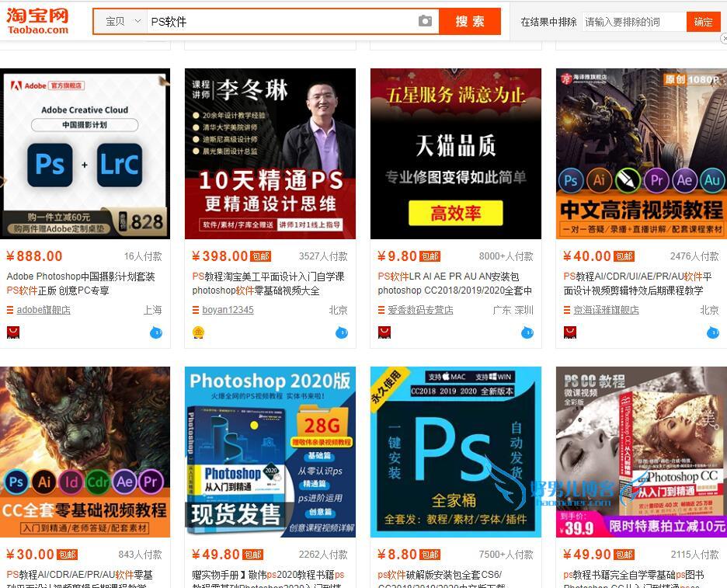Click the 包邮 tag next to ¥40.00
This screenshot has width=727, height=588.
pyautogui.click(x=624, y=256)
